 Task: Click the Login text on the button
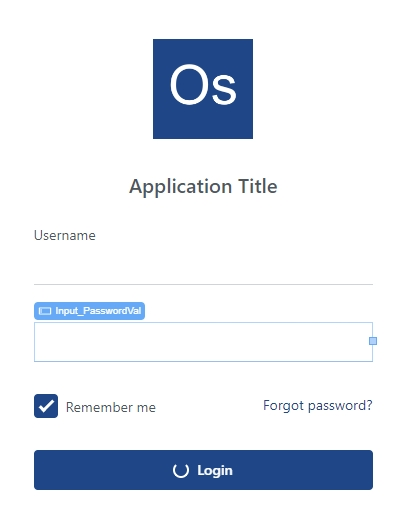click(215, 471)
